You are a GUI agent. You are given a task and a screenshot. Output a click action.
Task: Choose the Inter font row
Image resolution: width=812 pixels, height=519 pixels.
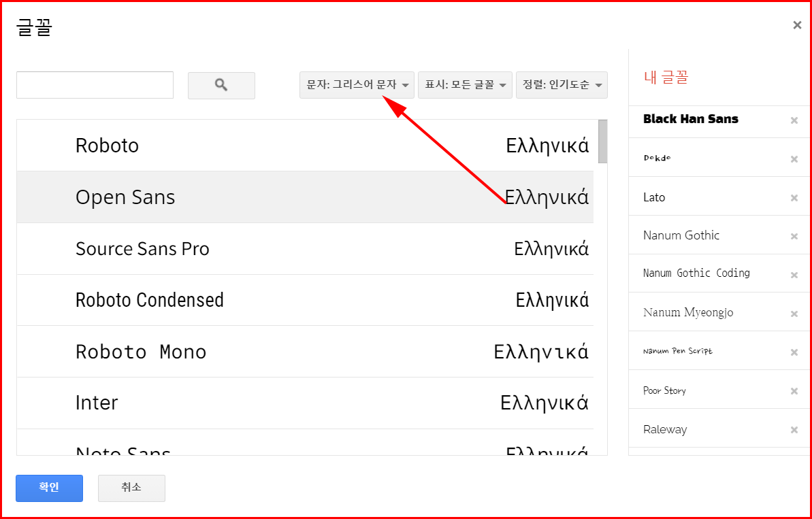point(305,403)
